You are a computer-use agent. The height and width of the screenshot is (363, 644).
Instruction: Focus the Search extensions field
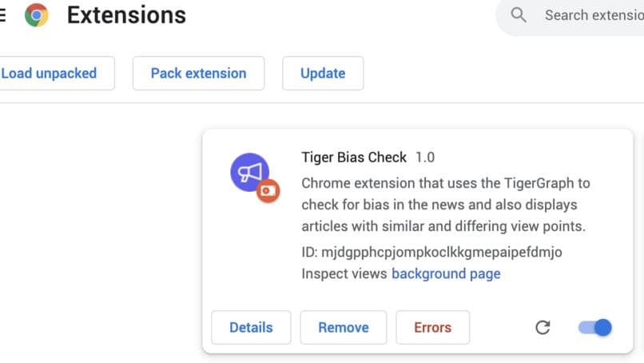coord(570,15)
